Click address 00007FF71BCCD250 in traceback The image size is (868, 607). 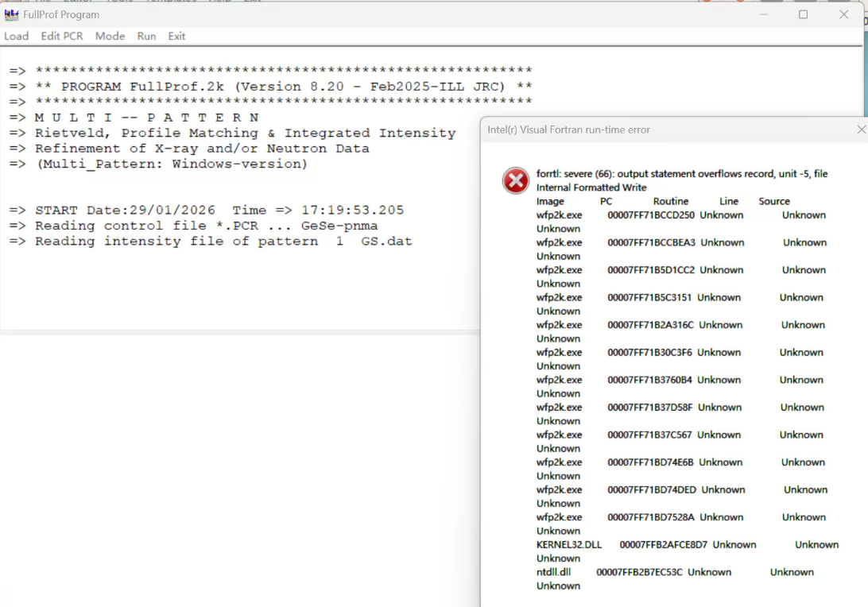point(651,215)
